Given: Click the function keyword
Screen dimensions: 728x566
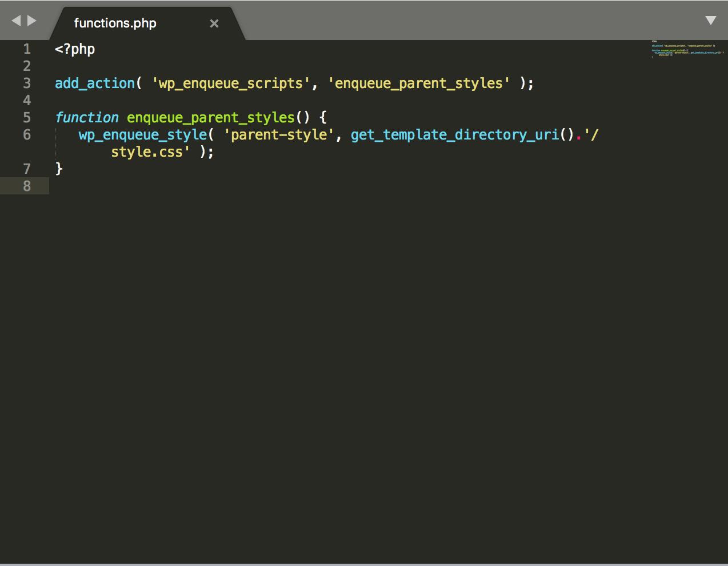Looking at the screenshot, I should 87,118.
